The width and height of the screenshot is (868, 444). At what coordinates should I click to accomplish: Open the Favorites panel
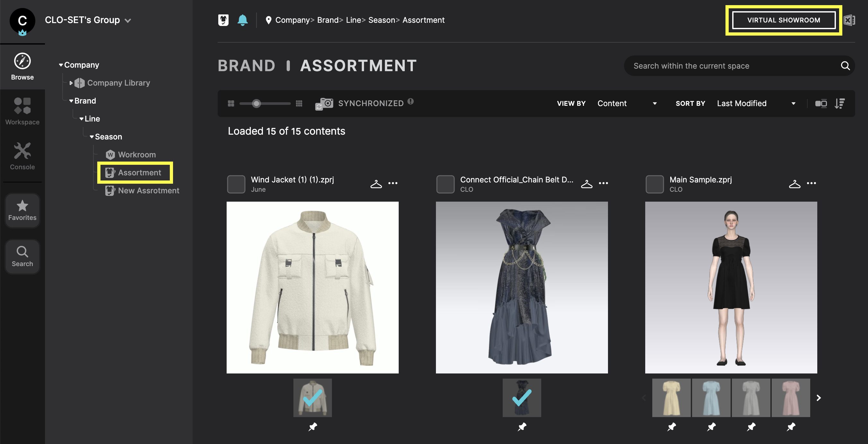(x=22, y=211)
